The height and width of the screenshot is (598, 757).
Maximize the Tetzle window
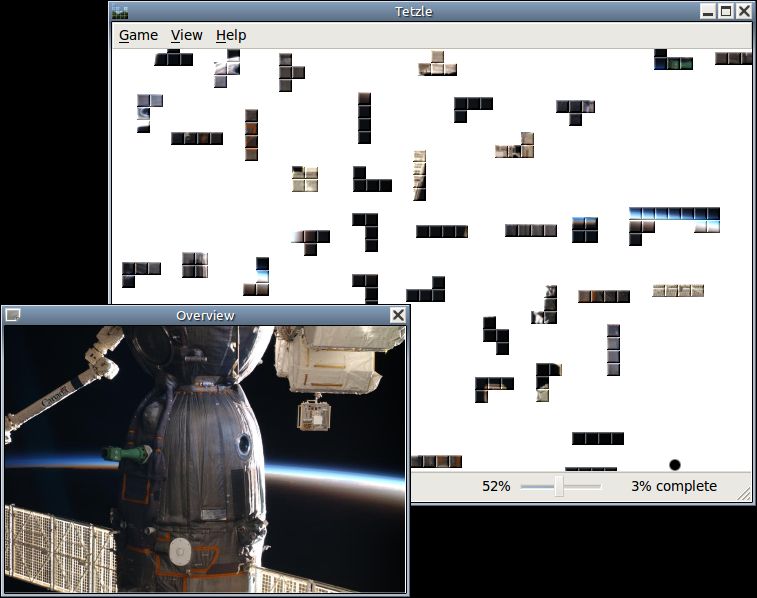726,11
